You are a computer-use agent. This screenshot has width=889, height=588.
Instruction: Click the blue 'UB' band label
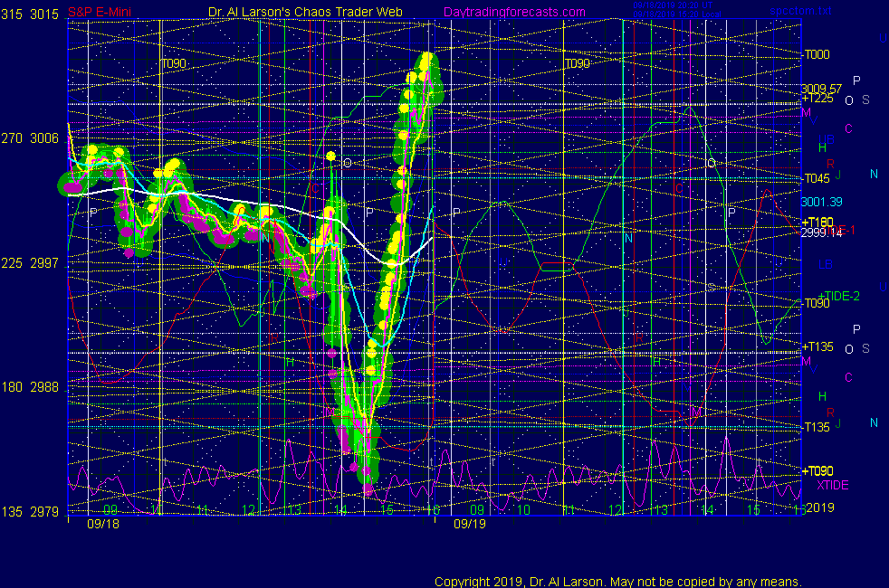826,139
